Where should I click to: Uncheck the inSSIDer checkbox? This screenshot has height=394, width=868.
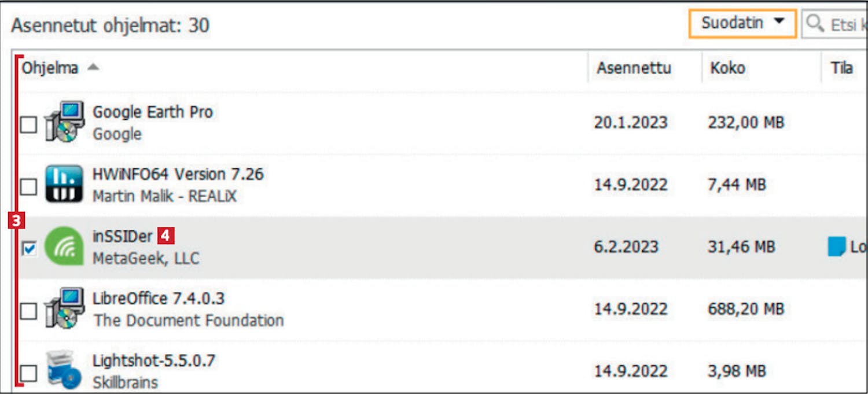[28, 249]
